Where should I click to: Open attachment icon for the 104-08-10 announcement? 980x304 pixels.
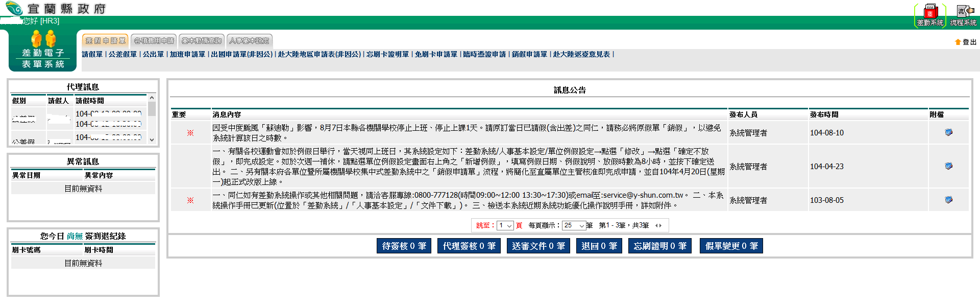(x=948, y=133)
